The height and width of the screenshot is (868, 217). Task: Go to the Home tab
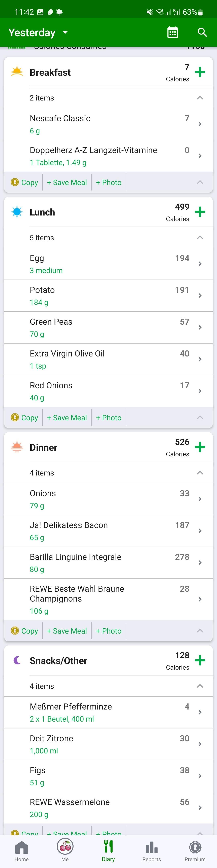click(21, 851)
